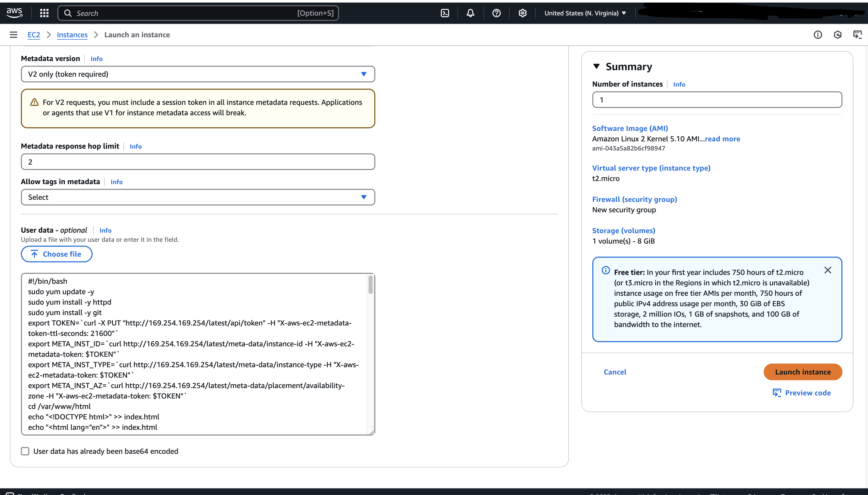The image size is (868, 495).
Task: Open the region selector N. Virginia
Action: click(x=585, y=13)
